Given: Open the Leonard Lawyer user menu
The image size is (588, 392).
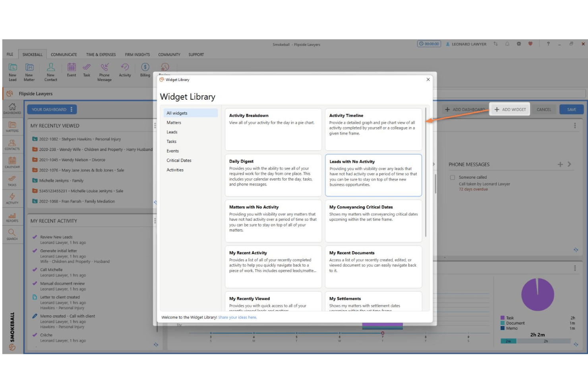Looking at the screenshot, I should click(x=466, y=44).
